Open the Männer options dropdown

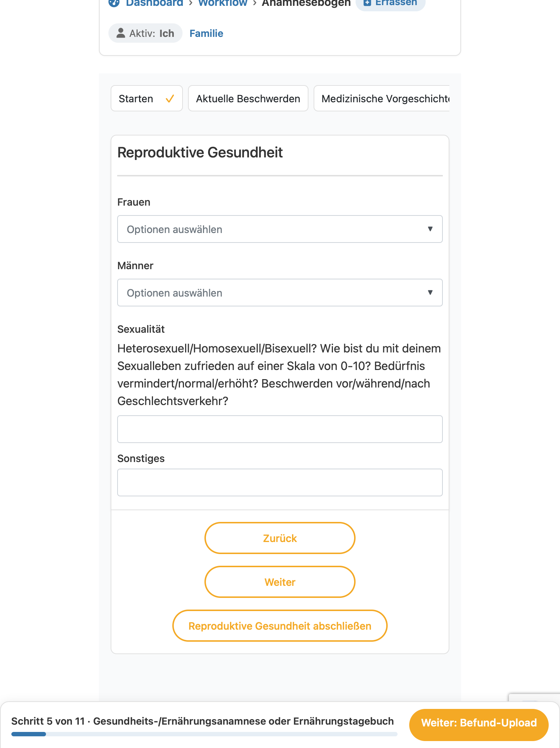click(280, 293)
